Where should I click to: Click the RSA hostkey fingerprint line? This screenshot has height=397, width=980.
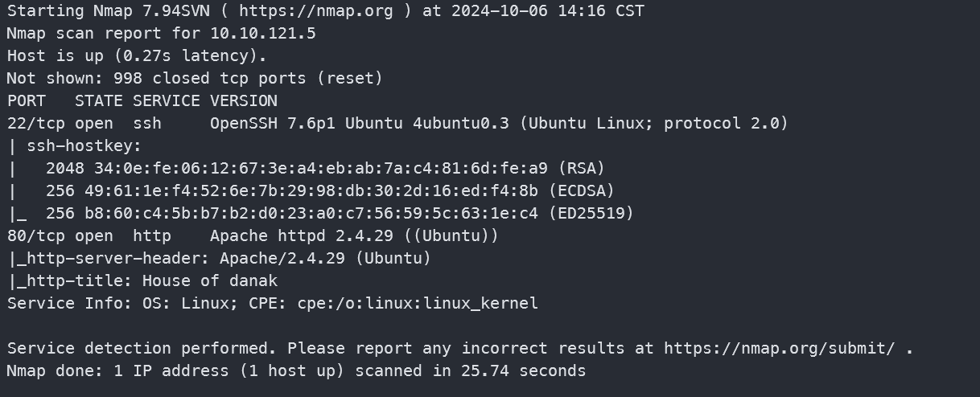tap(320, 169)
